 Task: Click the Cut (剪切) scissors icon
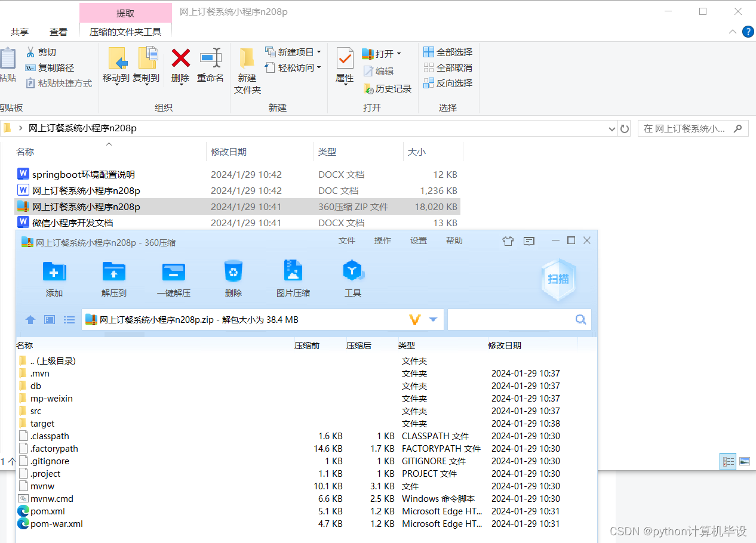click(x=30, y=53)
